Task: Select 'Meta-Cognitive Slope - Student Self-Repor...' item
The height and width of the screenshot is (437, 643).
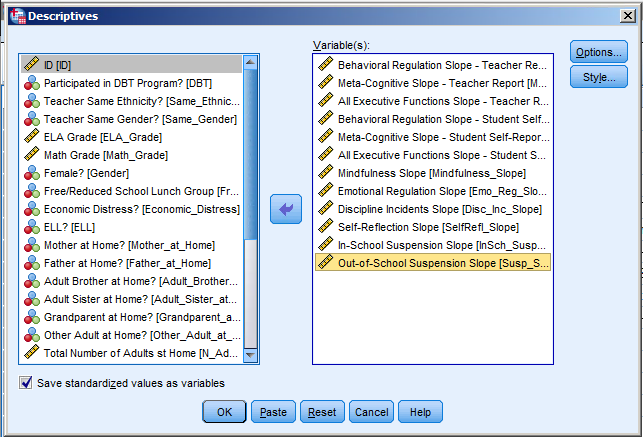Action: coord(433,137)
